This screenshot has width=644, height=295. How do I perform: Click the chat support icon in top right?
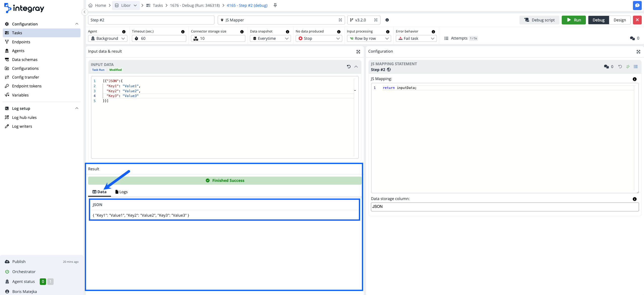point(637,5)
